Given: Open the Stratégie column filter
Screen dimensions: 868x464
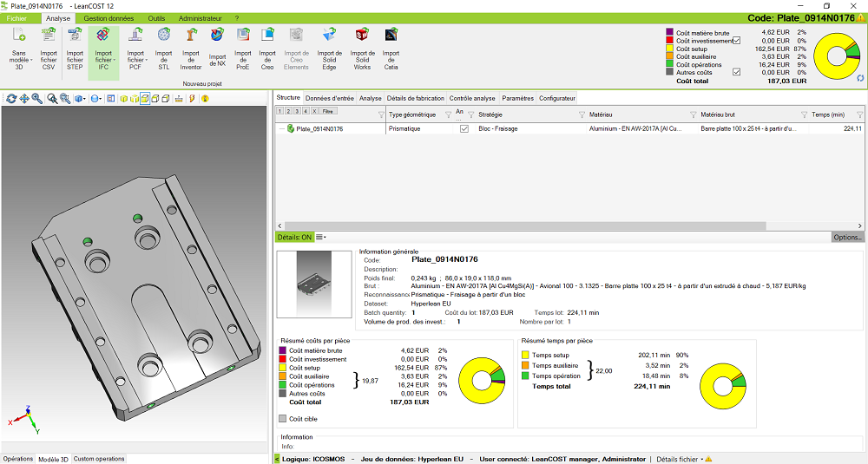Looking at the screenshot, I should (582, 115).
